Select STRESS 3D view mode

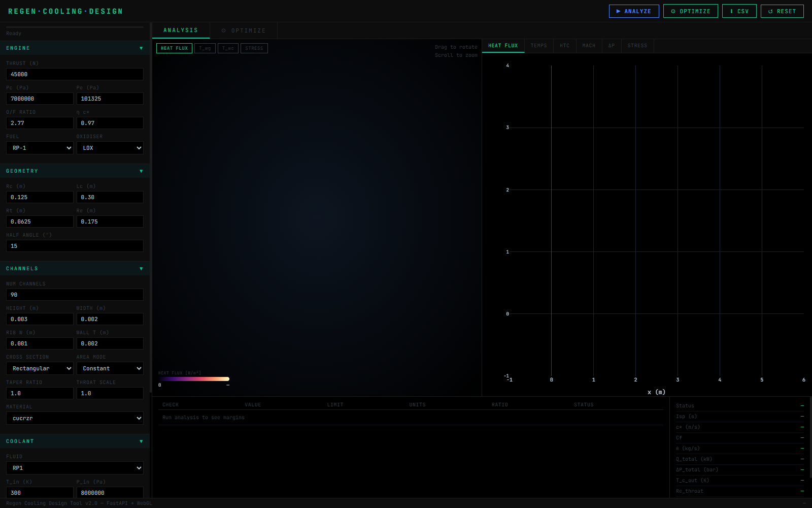(x=254, y=48)
